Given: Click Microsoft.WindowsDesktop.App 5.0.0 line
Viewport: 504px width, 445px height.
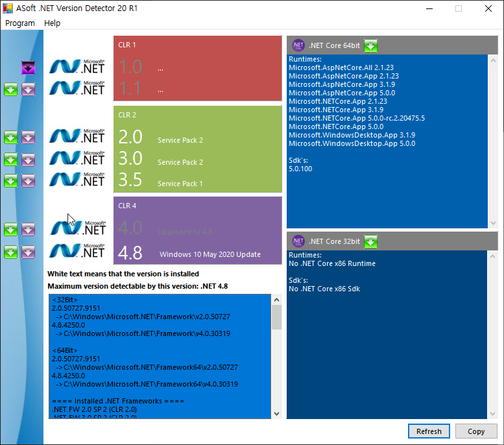Looking at the screenshot, I should pyautogui.click(x=352, y=143).
